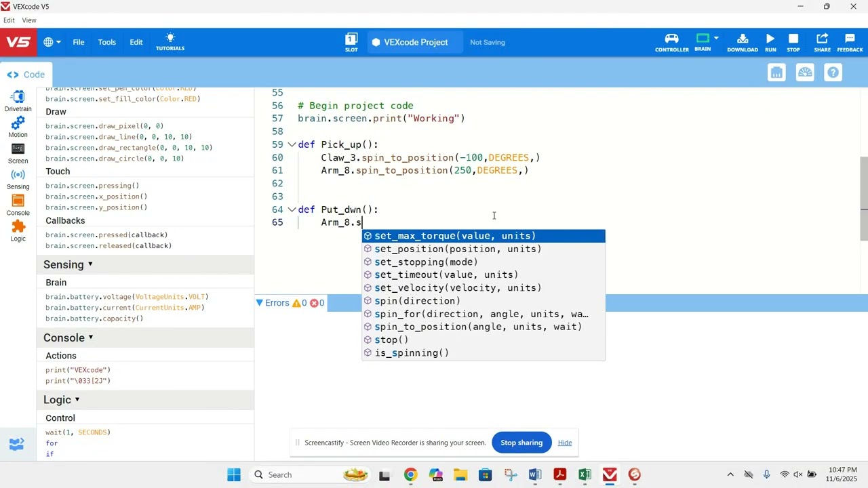
Task: Open the Help question mark icon
Action: point(833,73)
